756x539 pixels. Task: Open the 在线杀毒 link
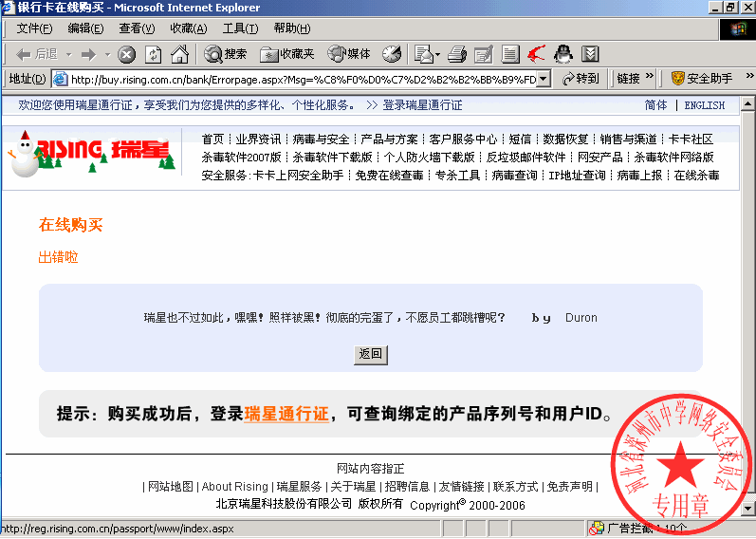(x=696, y=176)
